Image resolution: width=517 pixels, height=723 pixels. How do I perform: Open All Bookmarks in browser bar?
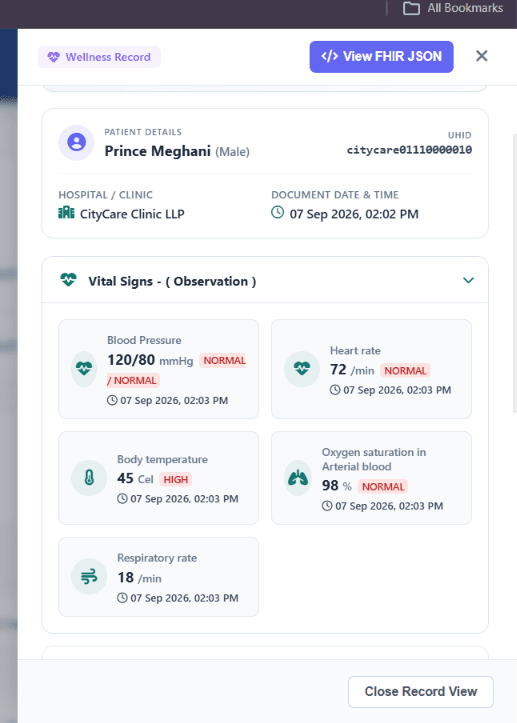tap(453, 8)
